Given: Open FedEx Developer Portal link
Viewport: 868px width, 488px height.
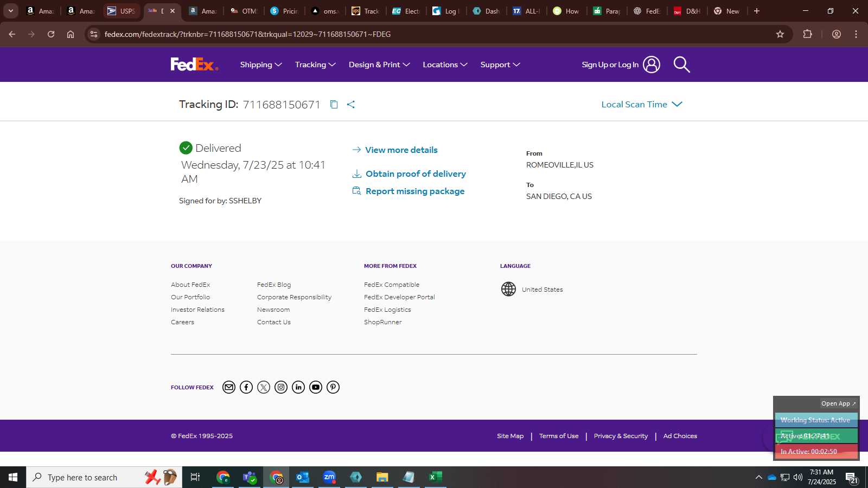Looking at the screenshot, I should coord(399,297).
